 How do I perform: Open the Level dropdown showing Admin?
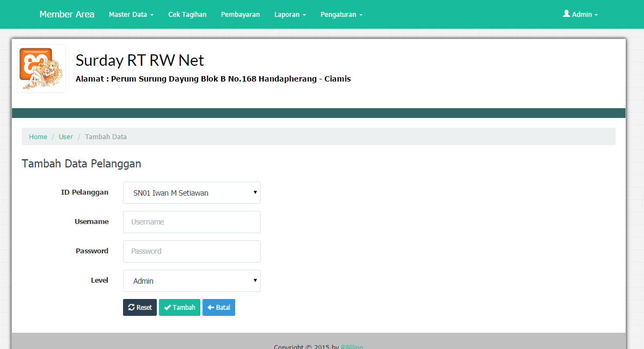192,281
